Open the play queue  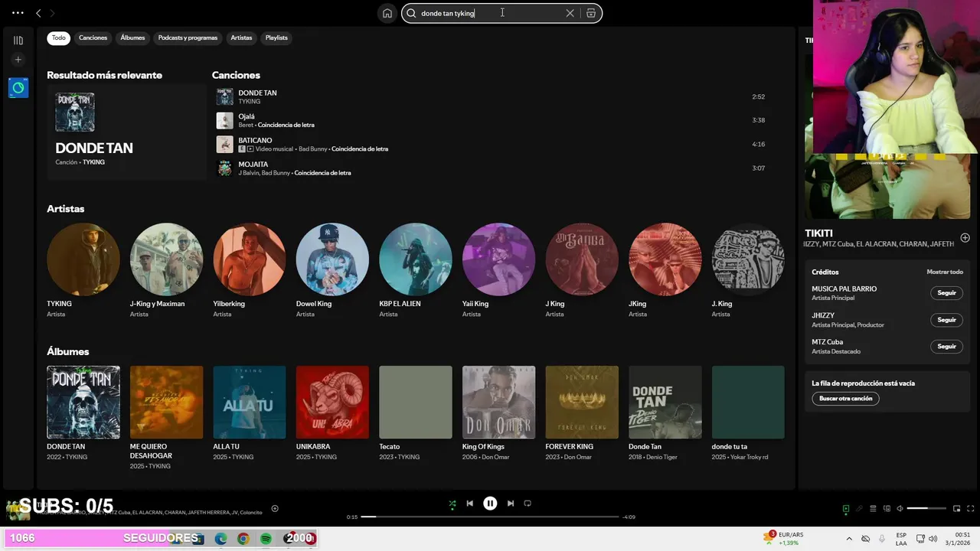[873, 508]
